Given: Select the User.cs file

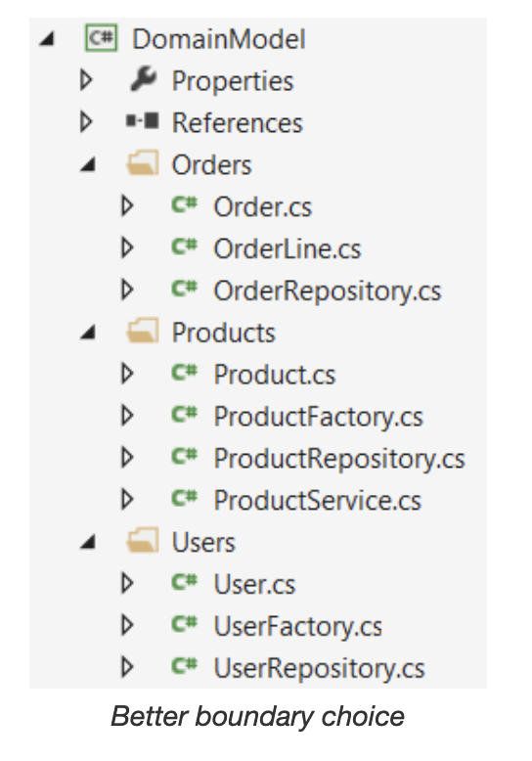Looking at the screenshot, I should tap(255, 584).
